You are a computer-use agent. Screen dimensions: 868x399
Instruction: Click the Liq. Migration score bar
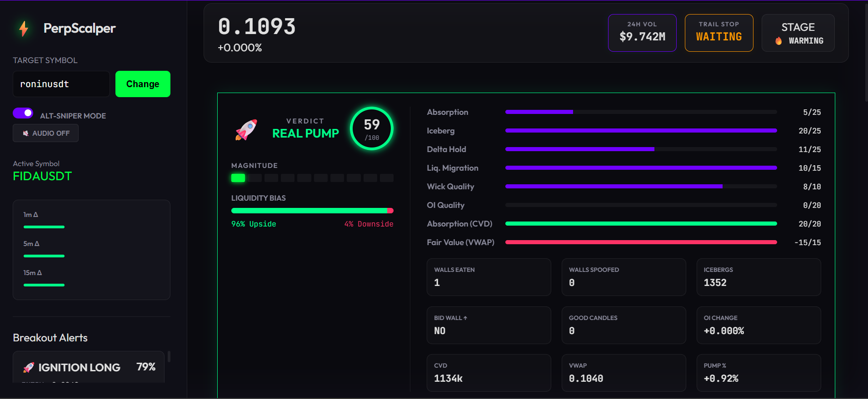click(x=641, y=168)
